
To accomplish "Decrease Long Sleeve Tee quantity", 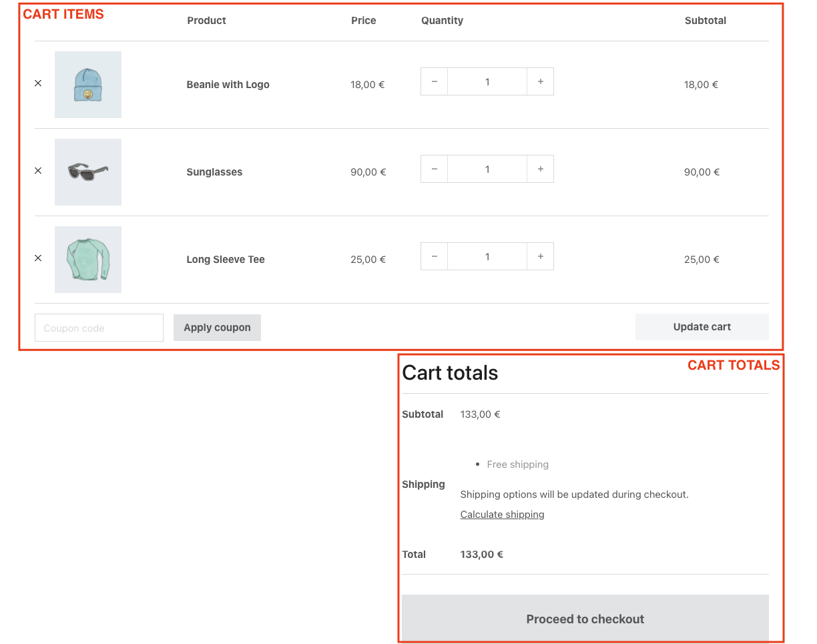I will (x=435, y=256).
